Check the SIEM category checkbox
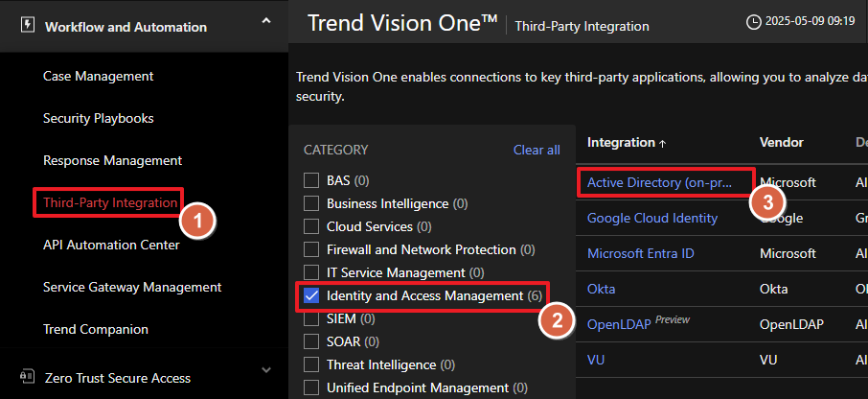The width and height of the screenshot is (868, 399). coord(310,318)
